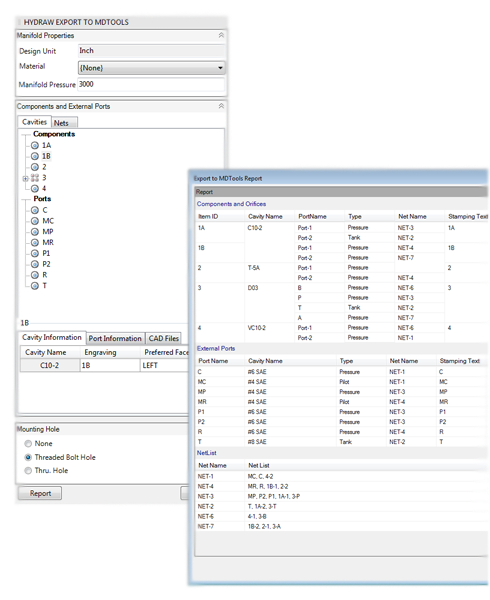This screenshot has height=600, width=490.
Task: Click the Ports tree root label
Action: 42,199
